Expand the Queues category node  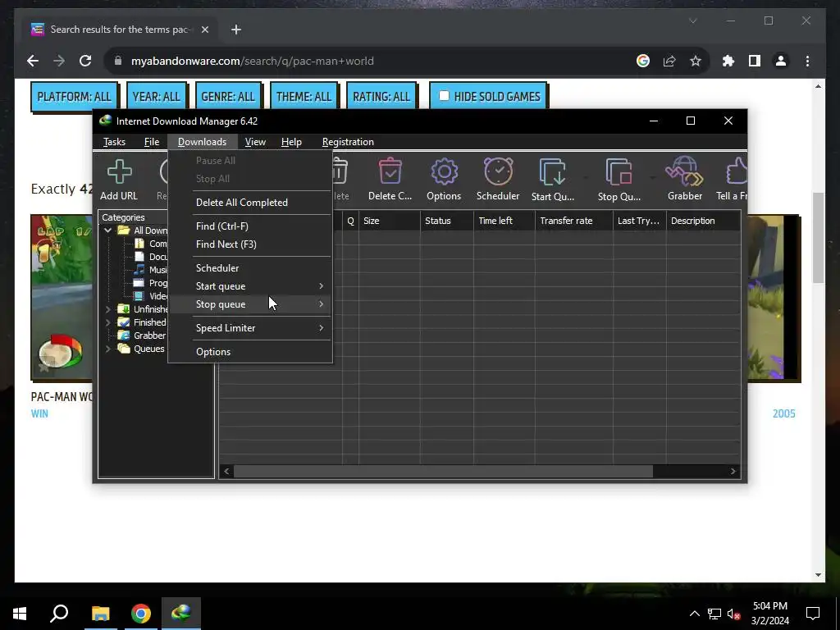pos(107,349)
